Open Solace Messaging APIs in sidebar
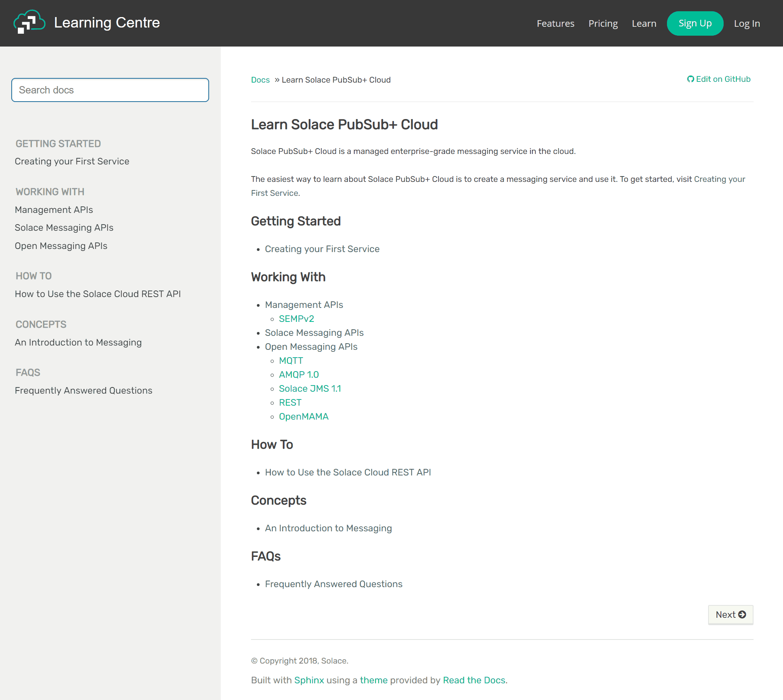The width and height of the screenshot is (783, 700). pos(64,228)
